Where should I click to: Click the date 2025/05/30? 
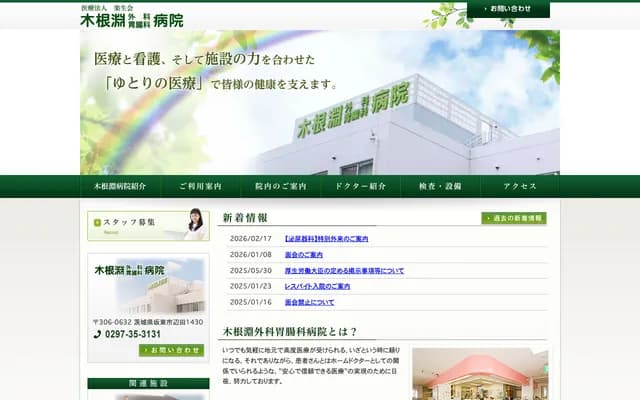(251, 271)
